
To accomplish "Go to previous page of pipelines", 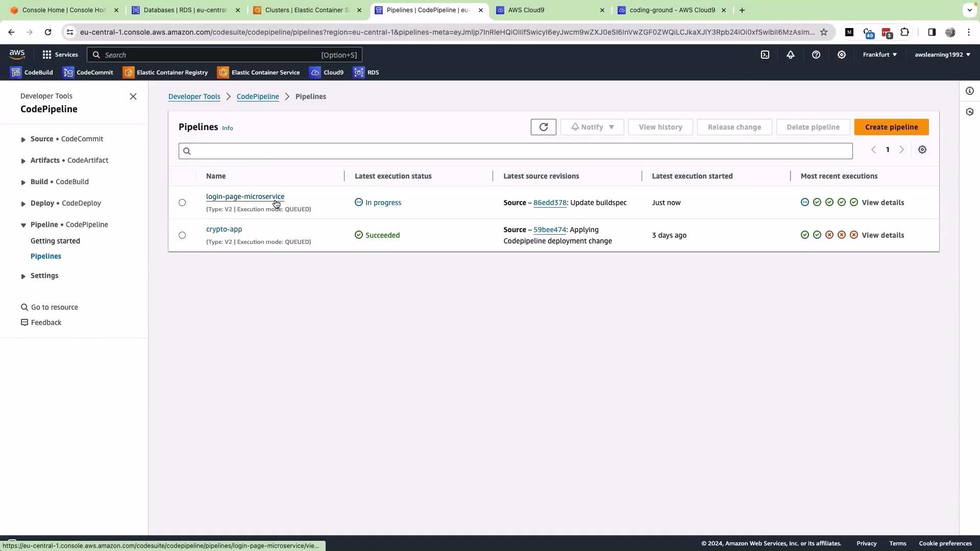I will pyautogui.click(x=874, y=150).
